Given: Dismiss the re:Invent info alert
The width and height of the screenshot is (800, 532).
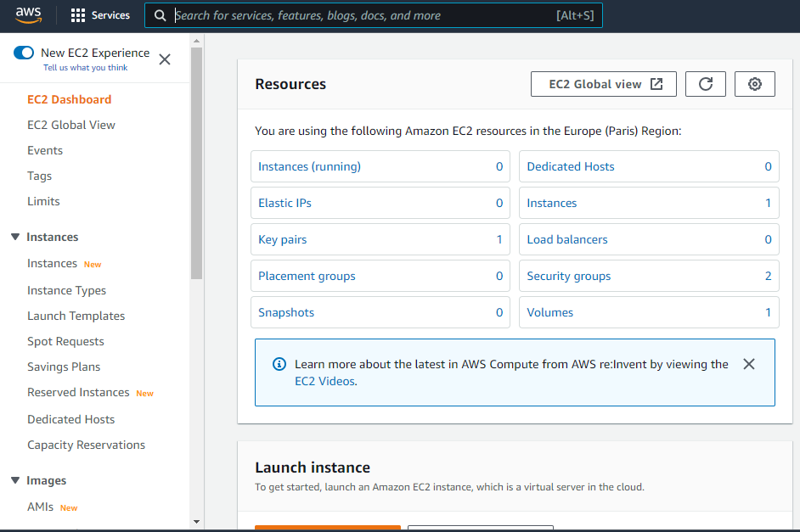Looking at the screenshot, I should 749,364.
